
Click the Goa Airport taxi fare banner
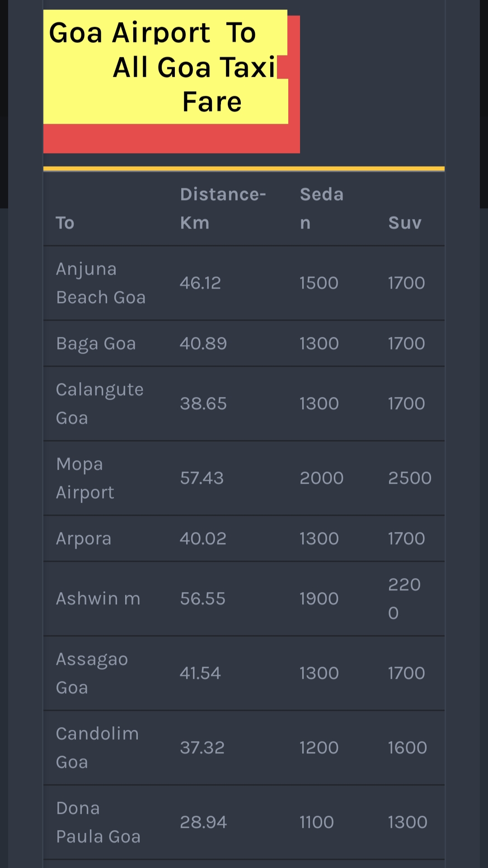pos(171,82)
